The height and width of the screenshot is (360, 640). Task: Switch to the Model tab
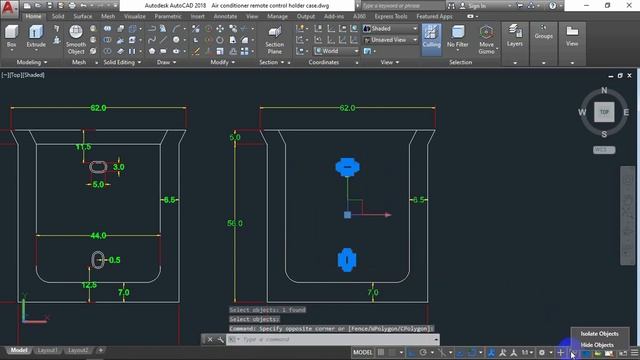(x=19, y=350)
